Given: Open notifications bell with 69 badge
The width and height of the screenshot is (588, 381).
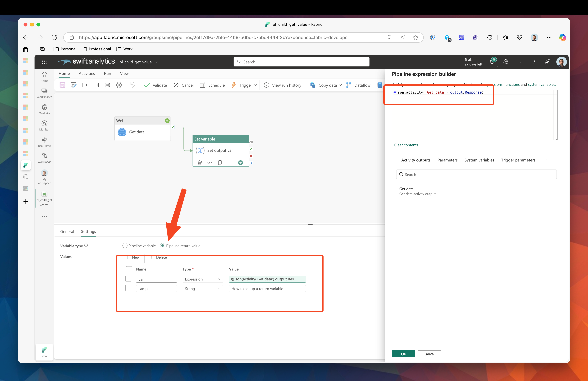Looking at the screenshot, I should pos(492,62).
